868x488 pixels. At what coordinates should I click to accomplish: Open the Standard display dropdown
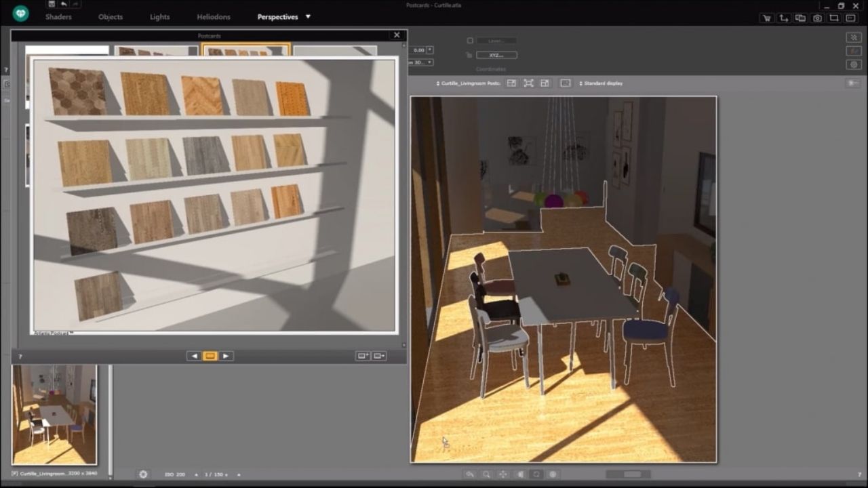pos(600,83)
